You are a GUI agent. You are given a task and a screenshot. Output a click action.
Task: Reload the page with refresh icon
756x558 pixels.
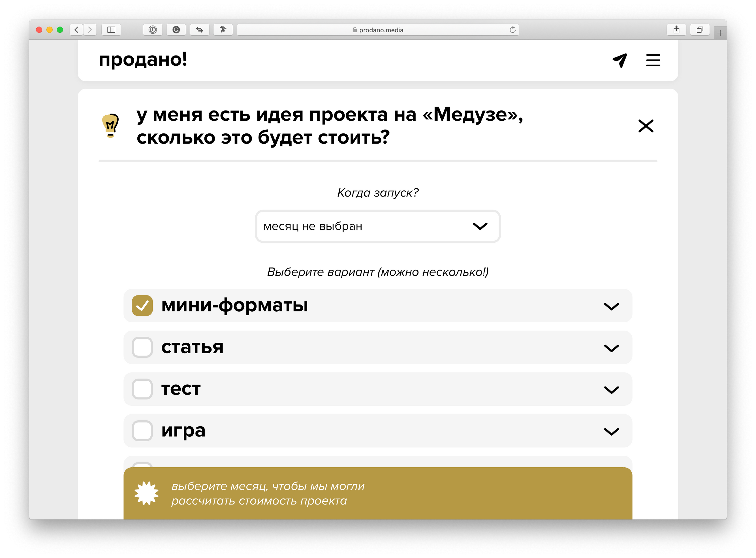(x=512, y=30)
